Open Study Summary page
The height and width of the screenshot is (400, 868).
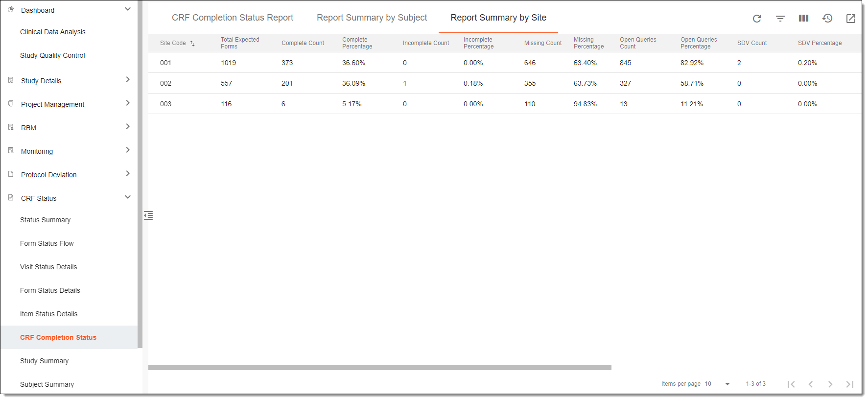(44, 361)
